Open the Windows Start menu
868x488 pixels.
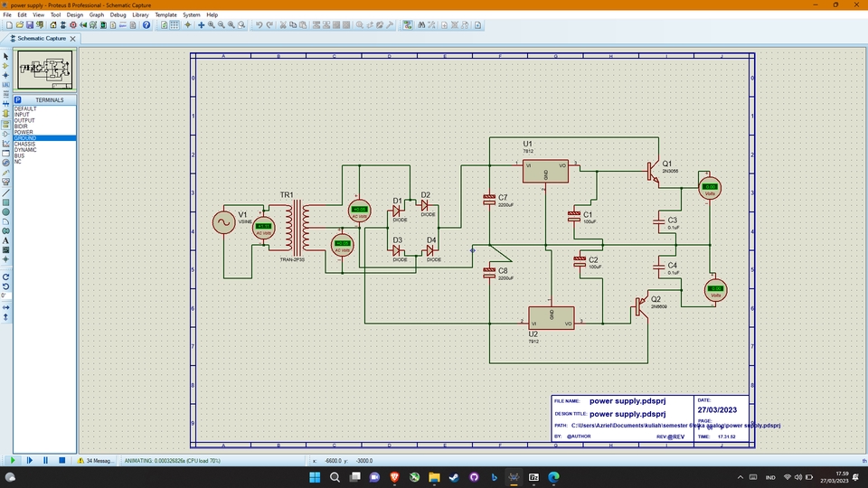(x=315, y=477)
